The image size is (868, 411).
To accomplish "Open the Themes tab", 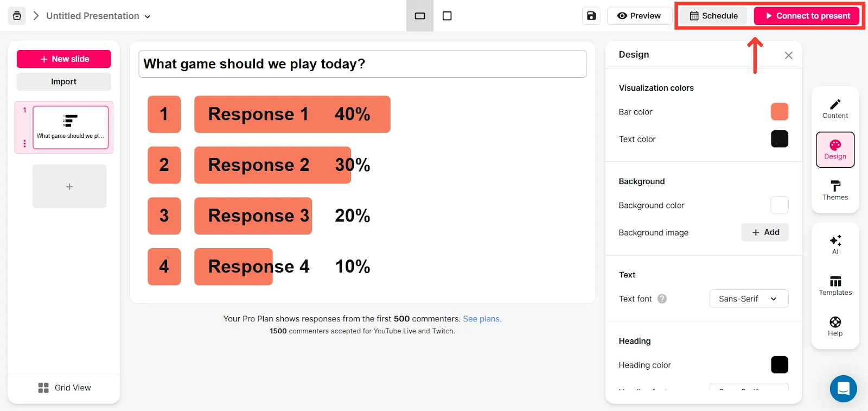I will coord(835,191).
